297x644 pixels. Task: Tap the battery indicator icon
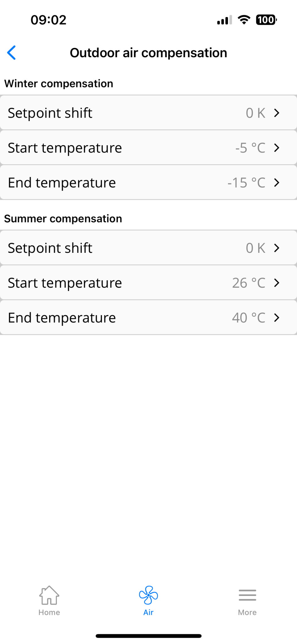coord(266,20)
